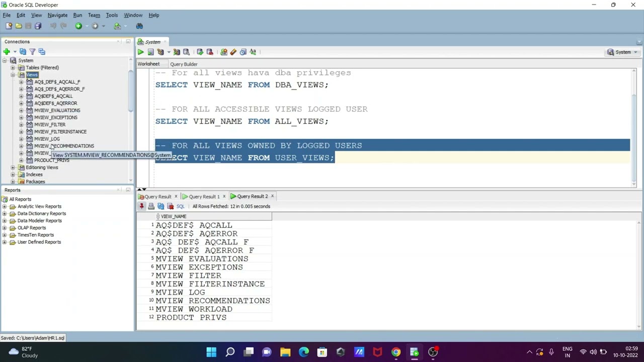The width and height of the screenshot is (644, 362).
Task: Run Statement with the green play icon
Action: point(140,52)
